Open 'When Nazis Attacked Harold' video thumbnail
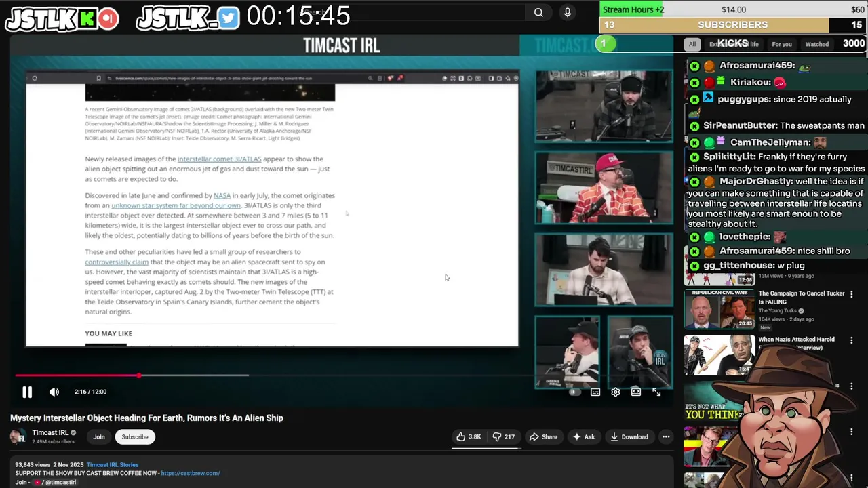This screenshot has width=868, height=488. (719, 355)
